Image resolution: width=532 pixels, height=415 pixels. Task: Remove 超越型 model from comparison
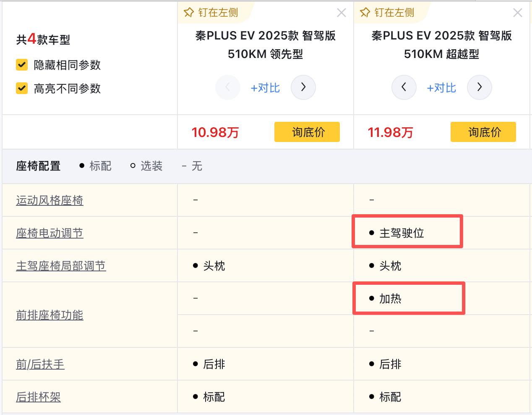(x=518, y=13)
